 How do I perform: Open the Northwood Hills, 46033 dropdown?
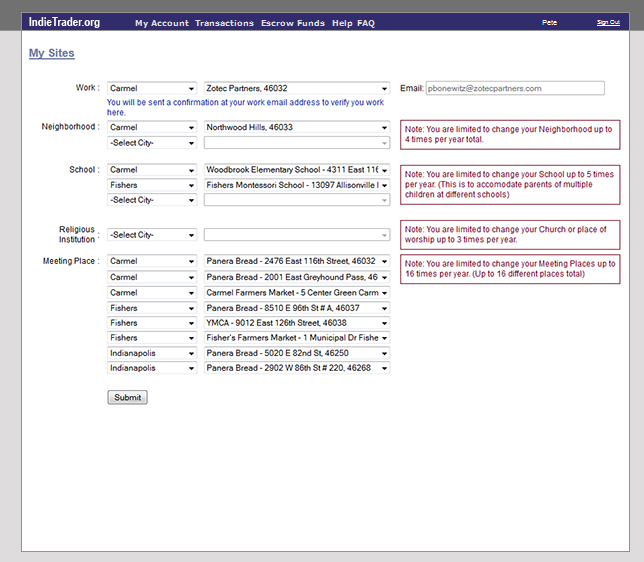tap(297, 127)
